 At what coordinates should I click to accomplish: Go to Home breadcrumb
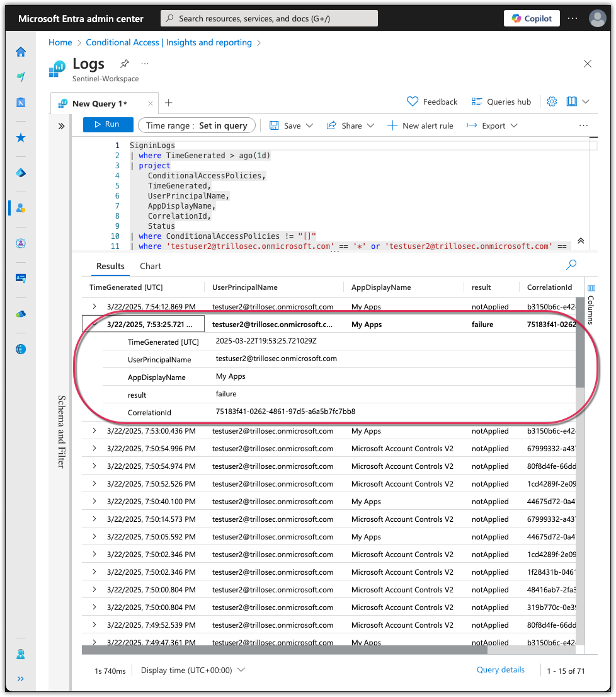(60, 43)
